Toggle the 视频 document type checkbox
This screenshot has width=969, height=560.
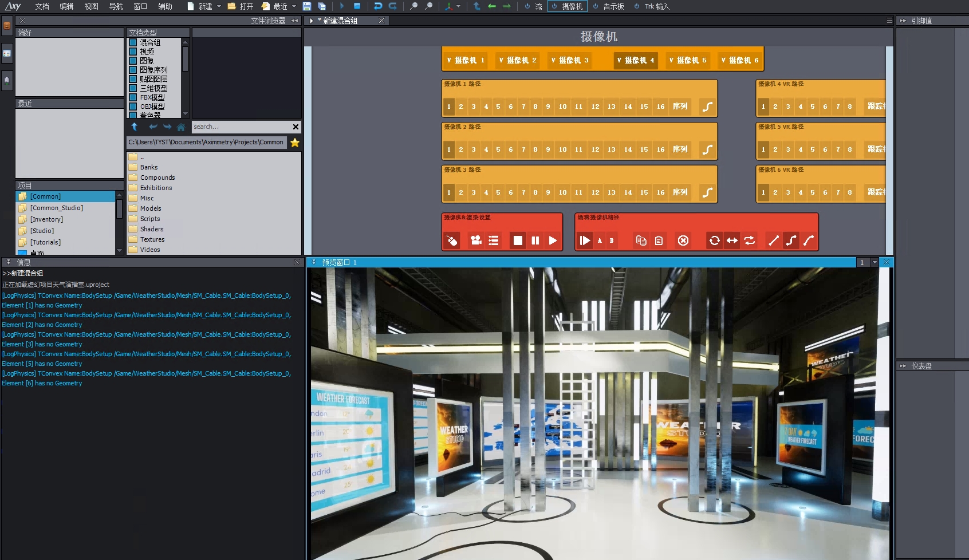[x=133, y=52]
